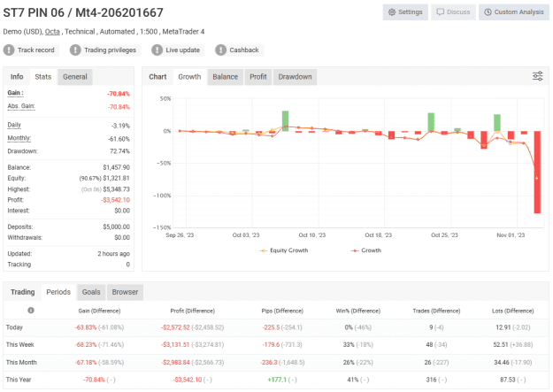Click This Year pips +177.1 cell
553x392 pixels.
click(x=277, y=380)
